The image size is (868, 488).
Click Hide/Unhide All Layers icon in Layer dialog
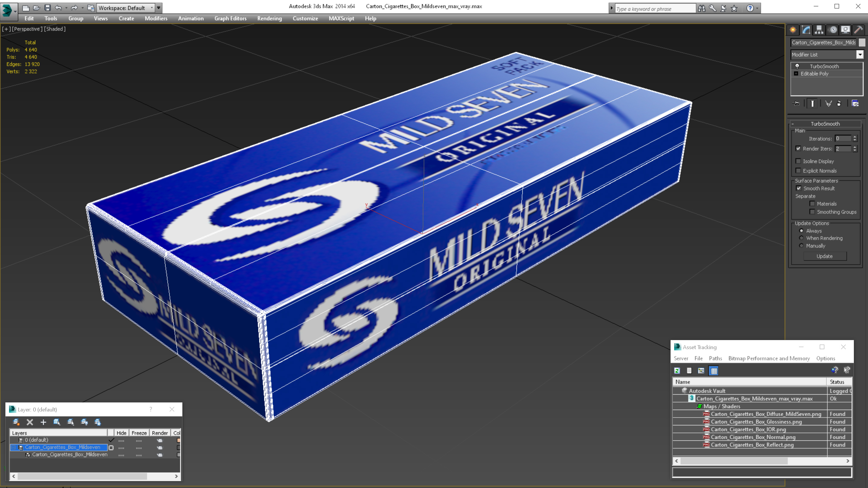(84, 422)
